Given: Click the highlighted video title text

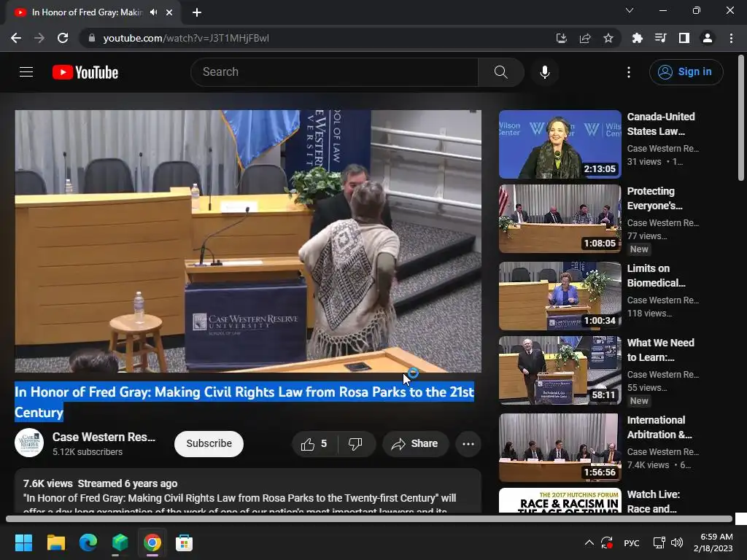Looking at the screenshot, I should (x=244, y=402).
